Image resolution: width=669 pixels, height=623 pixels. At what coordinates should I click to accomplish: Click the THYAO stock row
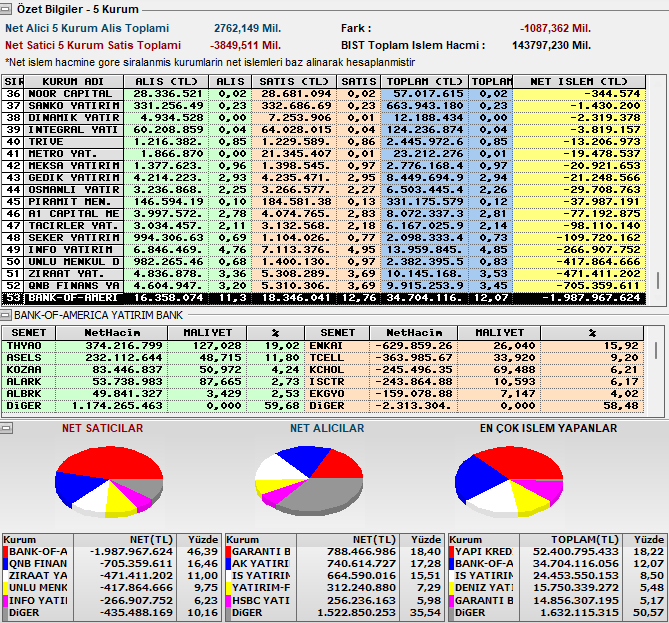click(x=153, y=346)
